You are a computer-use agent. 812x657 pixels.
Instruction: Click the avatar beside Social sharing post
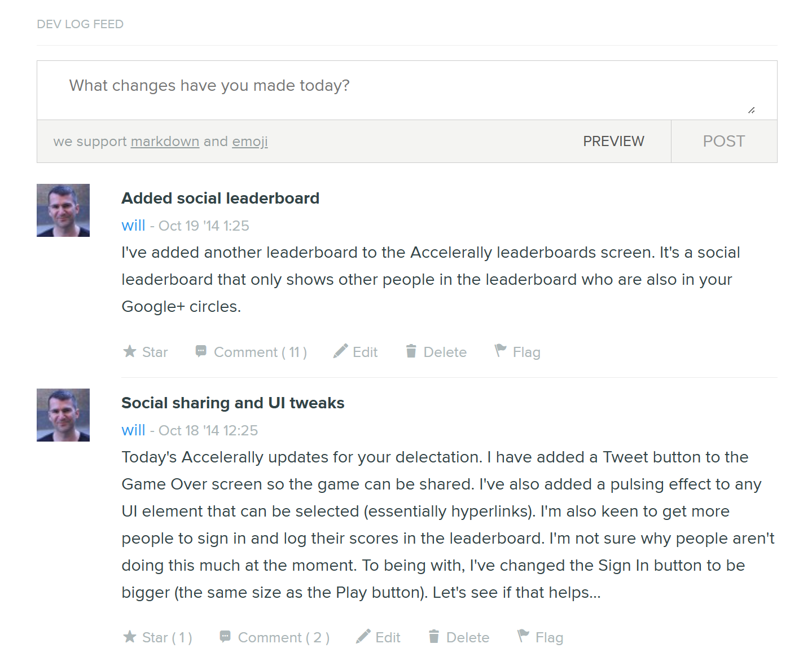[x=63, y=415]
